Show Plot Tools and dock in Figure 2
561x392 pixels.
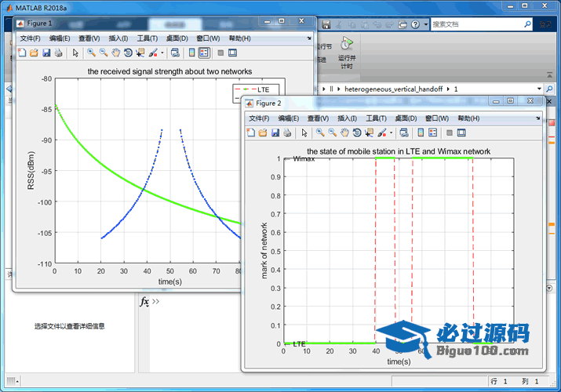461,133
